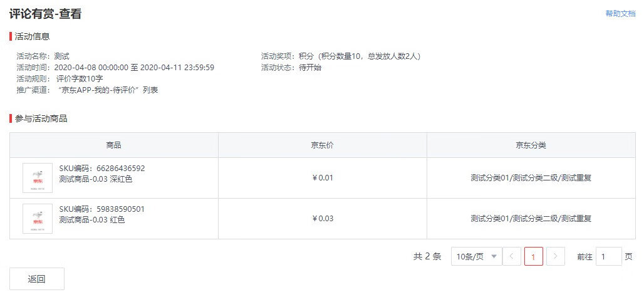The height and width of the screenshot is (292, 644).
Task: Click the 前往 page number input field
Action: pyautogui.click(x=609, y=256)
